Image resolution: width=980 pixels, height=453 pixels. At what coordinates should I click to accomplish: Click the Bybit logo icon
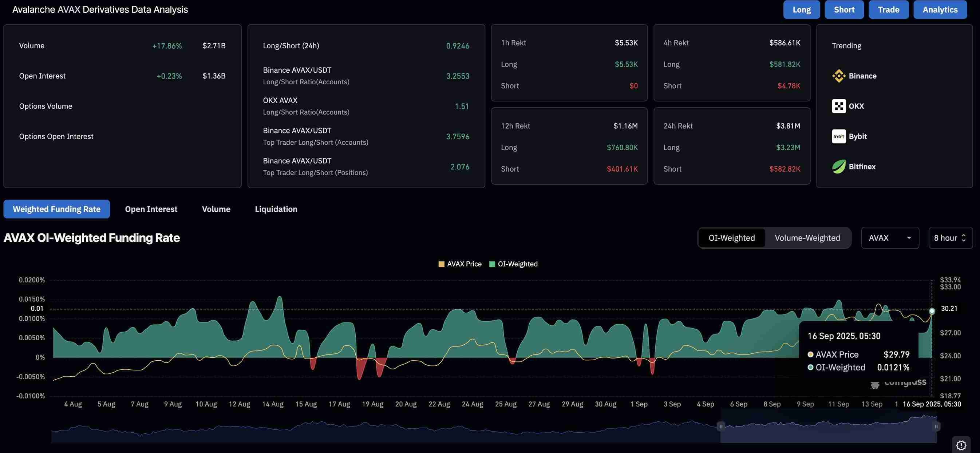point(838,136)
